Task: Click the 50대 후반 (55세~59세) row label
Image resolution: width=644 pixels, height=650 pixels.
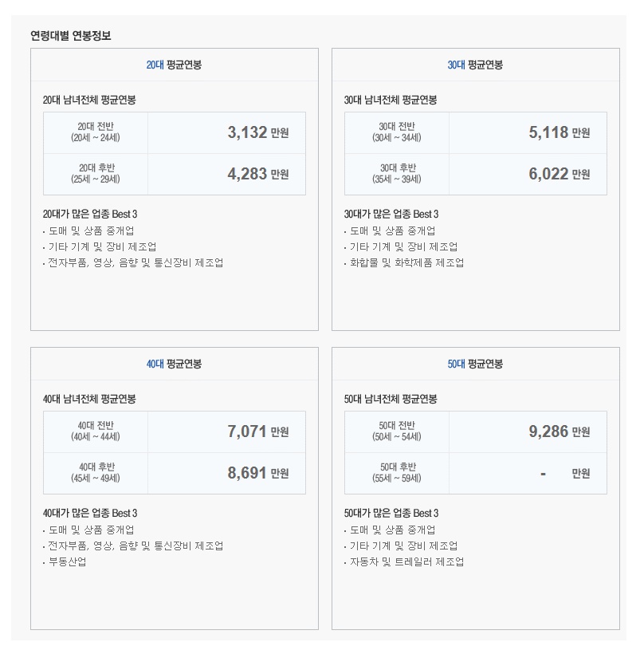Action: (397, 473)
